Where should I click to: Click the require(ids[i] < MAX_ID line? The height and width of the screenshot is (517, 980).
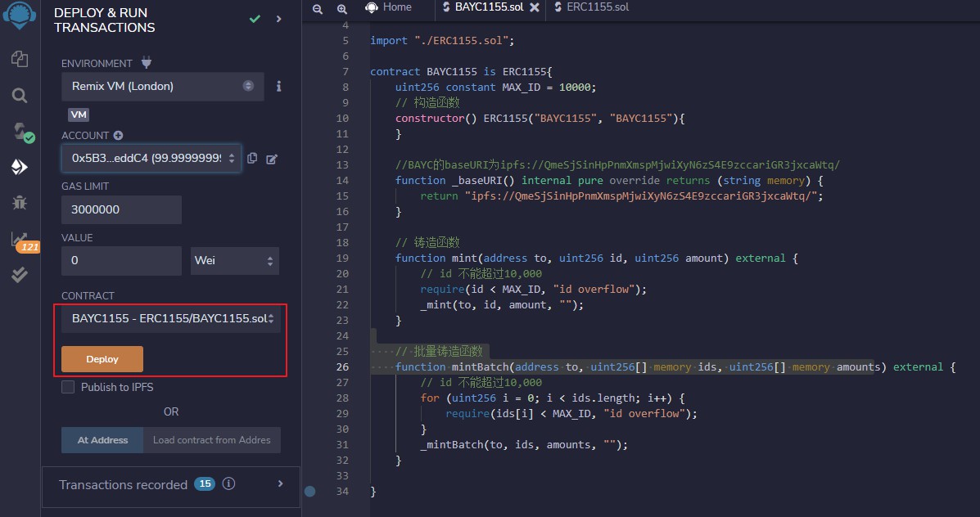click(x=571, y=413)
